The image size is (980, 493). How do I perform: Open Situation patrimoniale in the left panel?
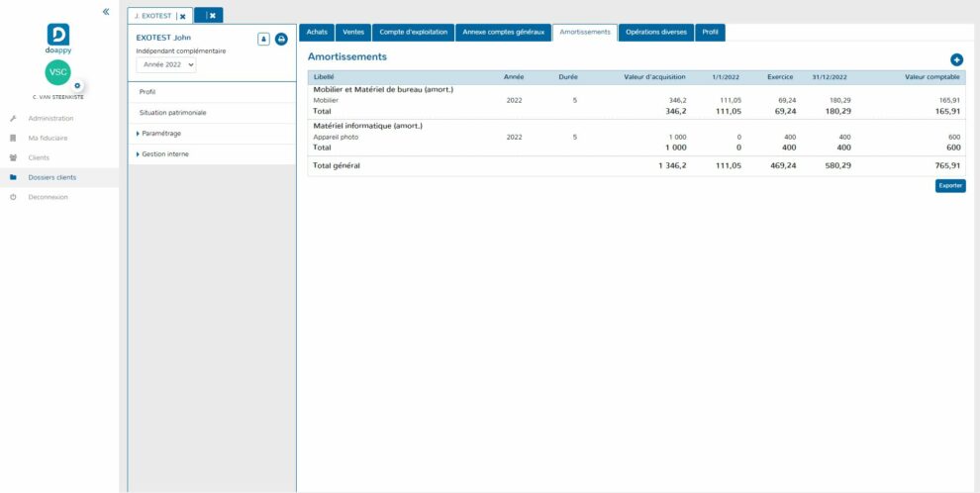(173, 113)
